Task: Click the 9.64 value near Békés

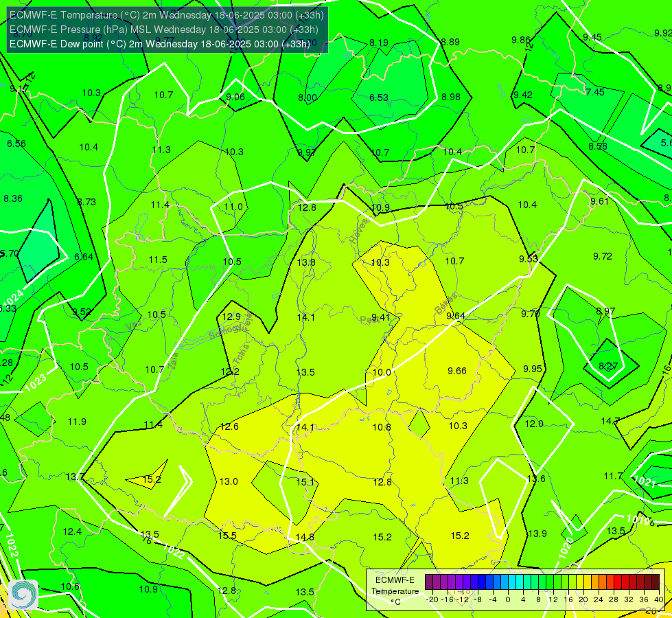Action: [x=456, y=316]
